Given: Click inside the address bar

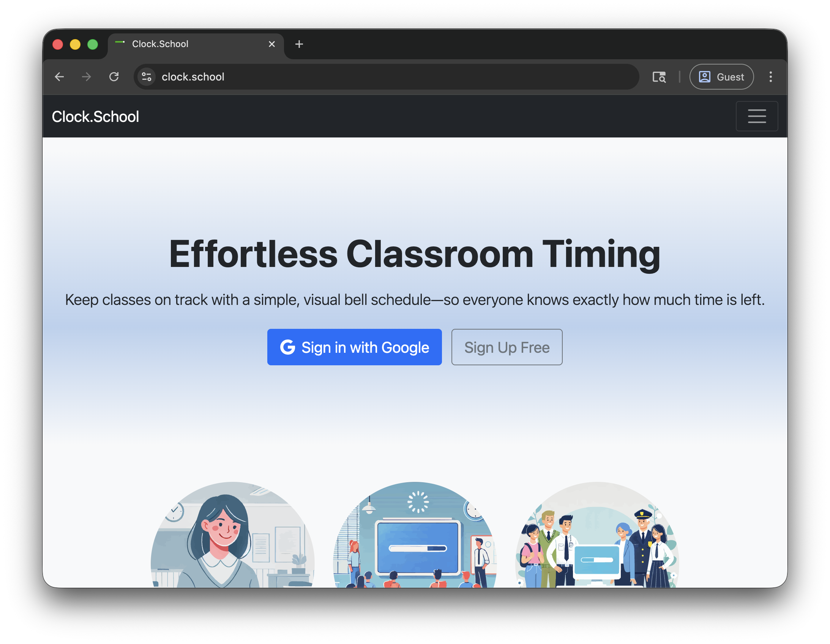Looking at the screenshot, I should (342, 77).
